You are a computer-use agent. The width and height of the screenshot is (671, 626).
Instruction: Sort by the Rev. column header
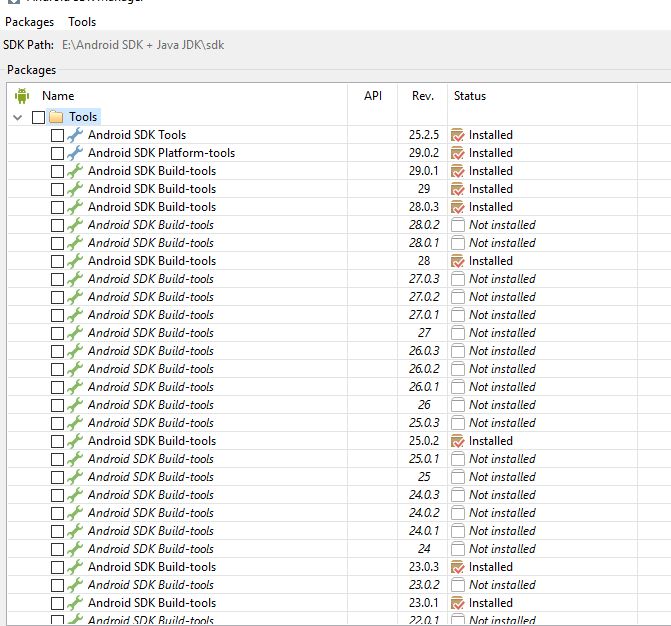coord(423,96)
